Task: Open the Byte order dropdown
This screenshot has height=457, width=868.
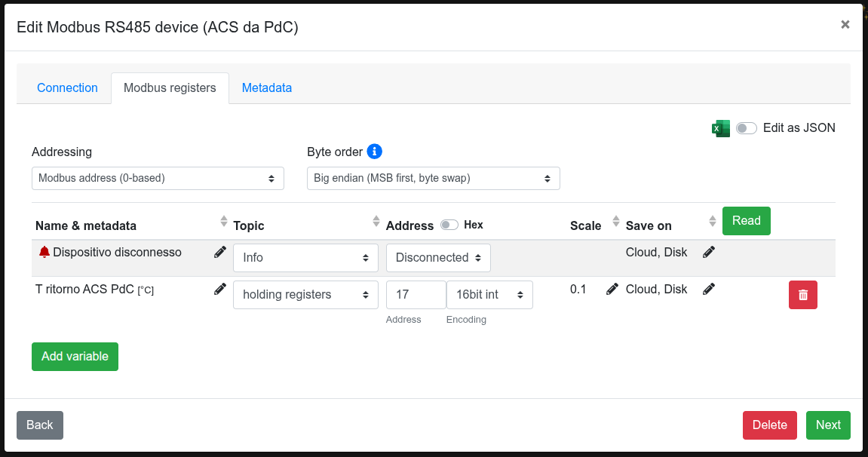Action: [433, 179]
